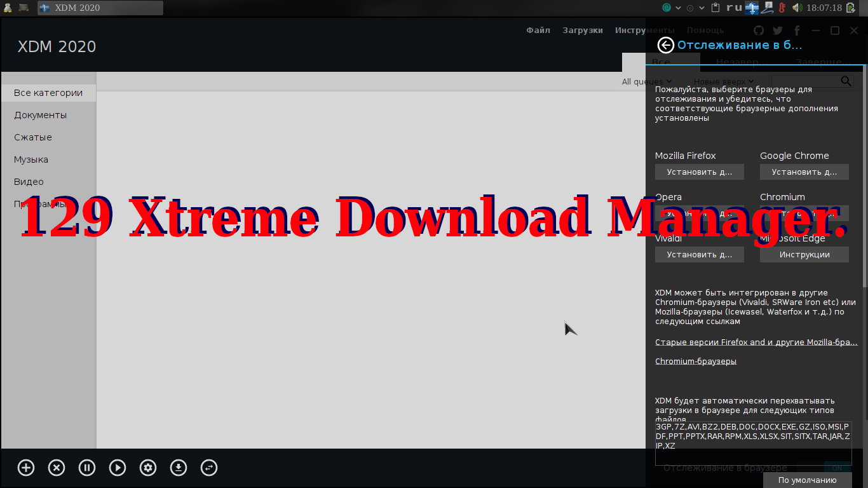Open the clipboard manager tray icon
Image resolution: width=868 pixels, height=488 pixels.
coord(716,8)
